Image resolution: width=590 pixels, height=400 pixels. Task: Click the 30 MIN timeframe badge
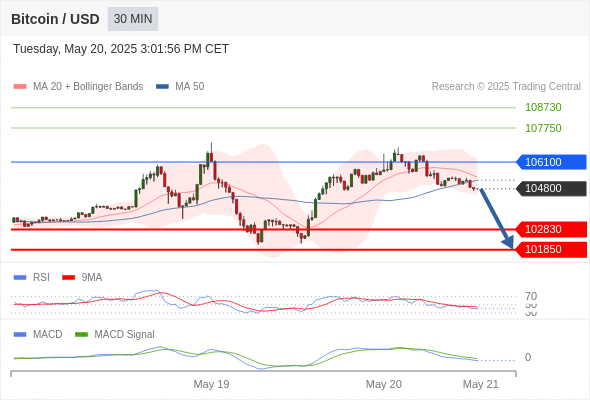(x=133, y=19)
